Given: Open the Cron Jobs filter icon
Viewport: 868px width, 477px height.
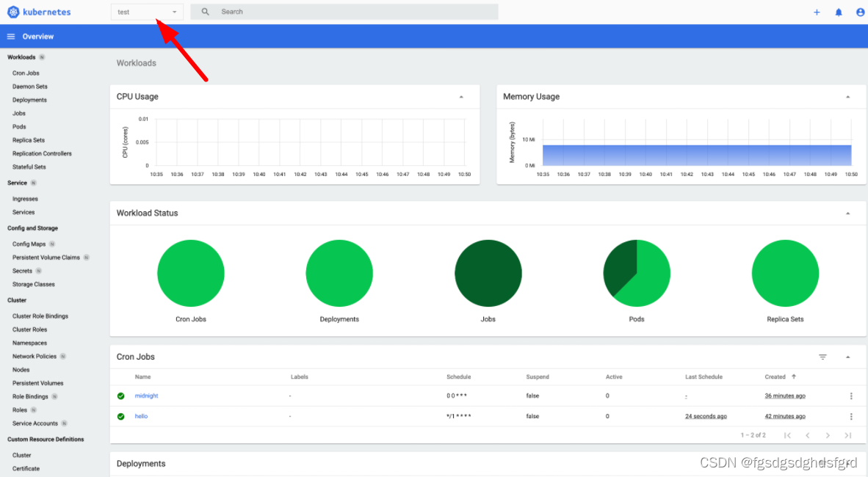Looking at the screenshot, I should pos(822,357).
